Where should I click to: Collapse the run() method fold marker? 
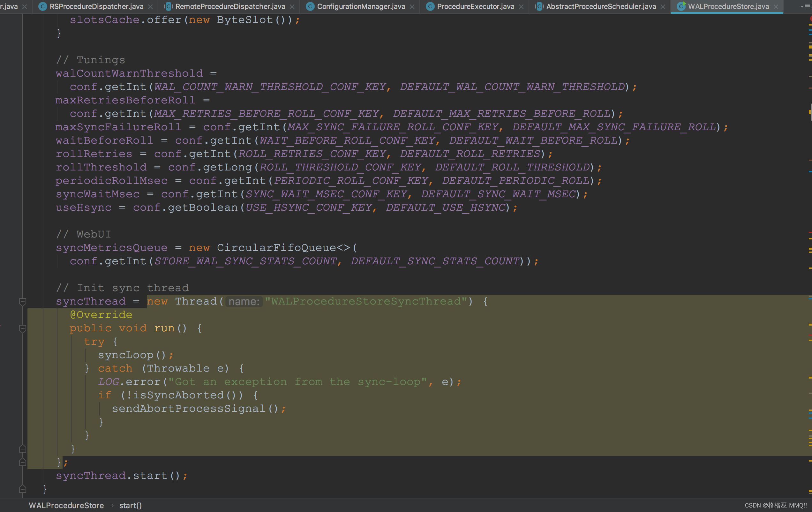(x=23, y=328)
